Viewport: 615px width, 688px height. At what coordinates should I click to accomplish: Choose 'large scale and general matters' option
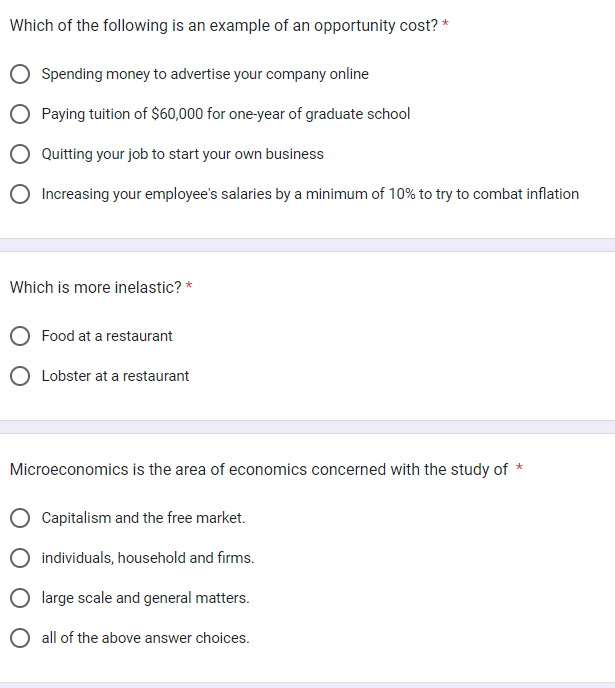[20, 598]
